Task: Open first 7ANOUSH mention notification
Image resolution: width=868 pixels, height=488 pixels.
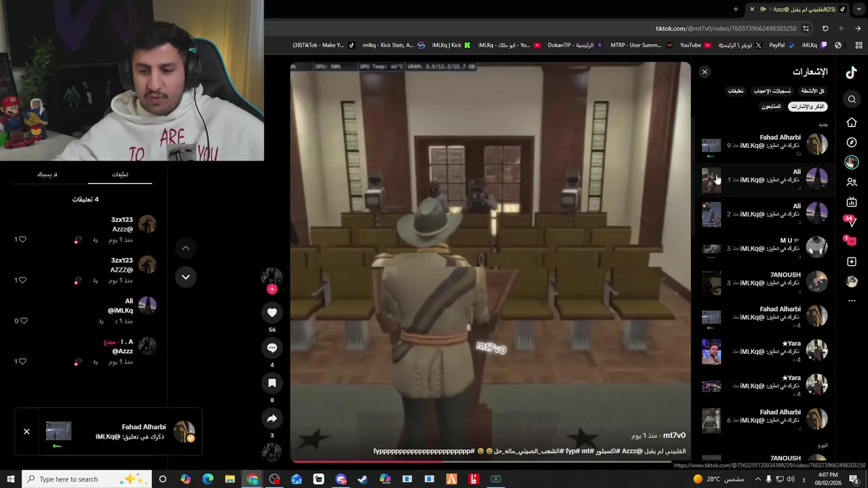Action: tap(765, 281)
